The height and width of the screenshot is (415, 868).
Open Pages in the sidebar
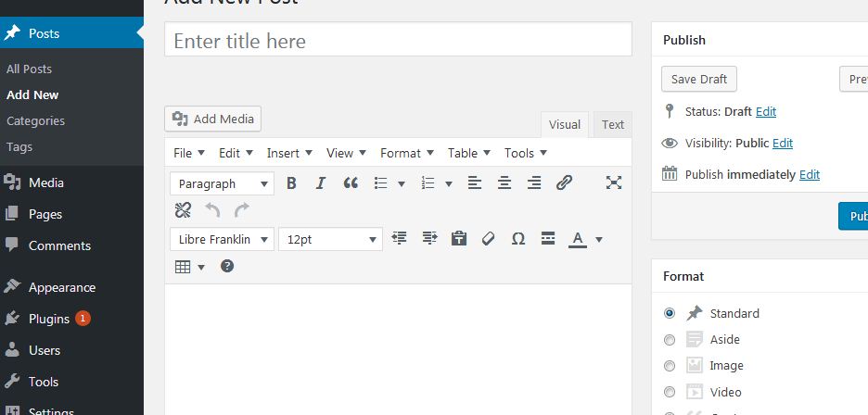point(45,214)
